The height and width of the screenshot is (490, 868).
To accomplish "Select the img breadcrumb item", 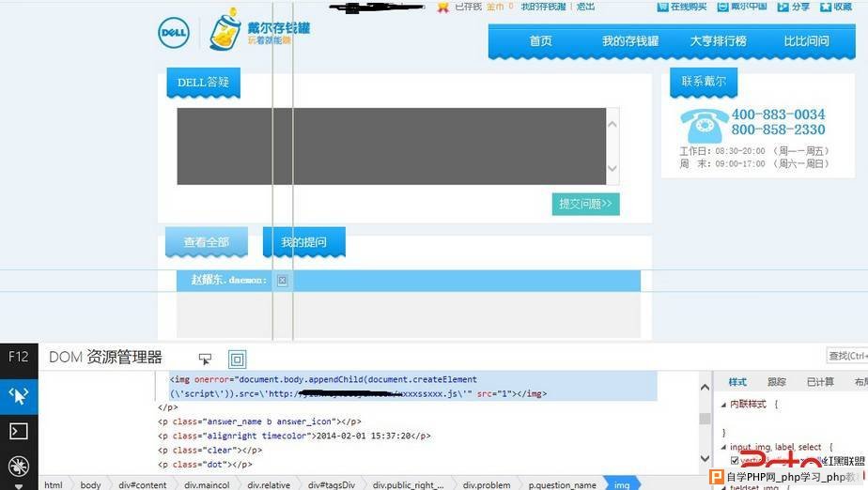I will (x=622, y=485).
